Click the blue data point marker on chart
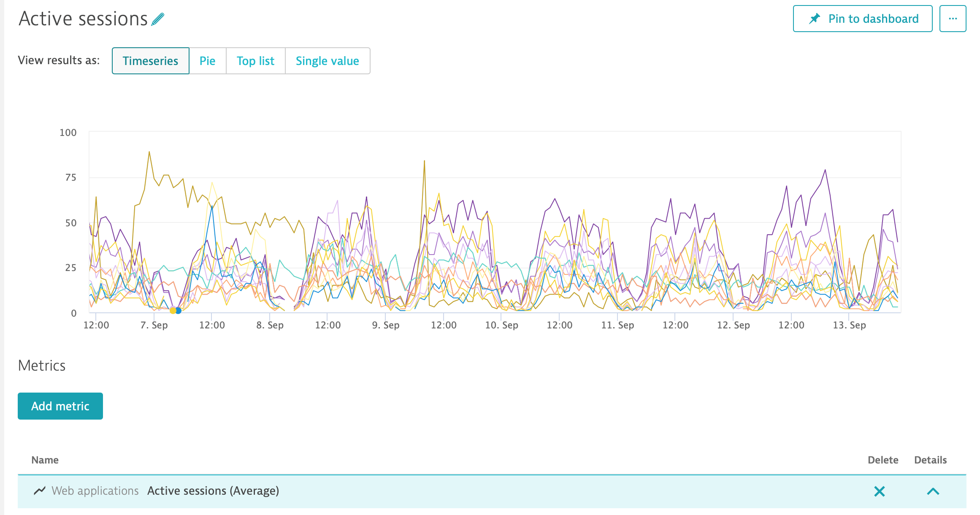 click(179, 311)
